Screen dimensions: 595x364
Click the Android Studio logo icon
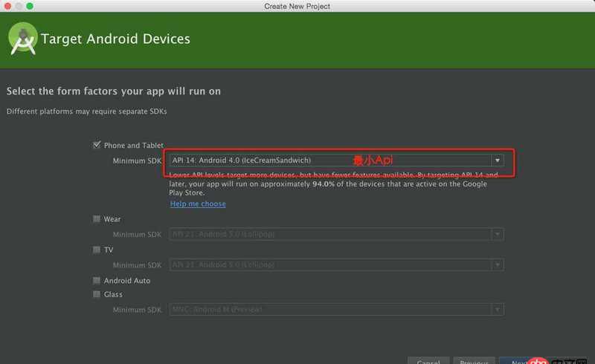(22, 39)
